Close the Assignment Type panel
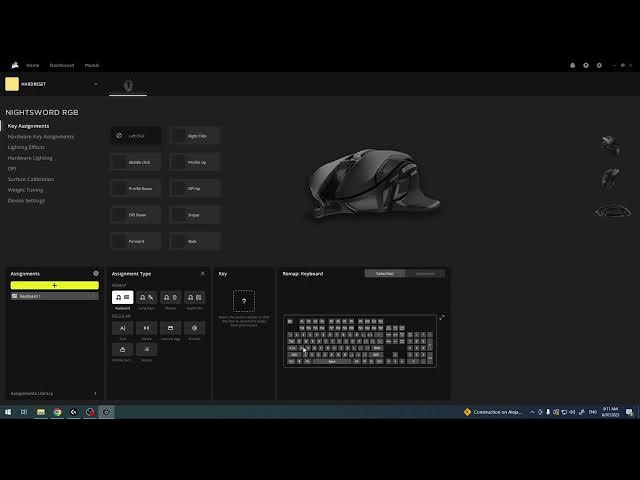640x480 pixels. pyautogui.click(x=203, y=273)
